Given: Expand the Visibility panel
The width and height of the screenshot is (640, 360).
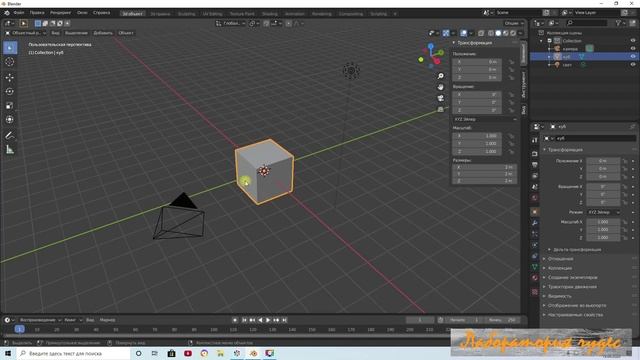Looking at the screenshot, I should pos(559,296).
